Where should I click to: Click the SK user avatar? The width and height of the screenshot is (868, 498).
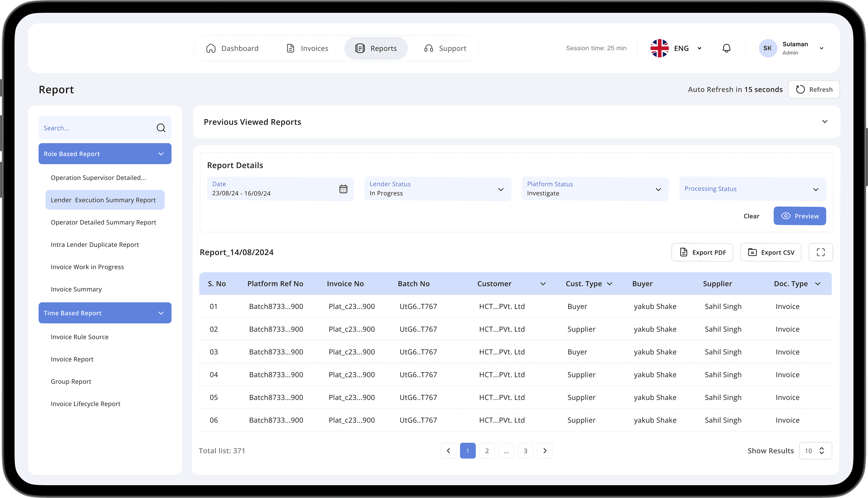pyautogui.click(x=767, y=48)
